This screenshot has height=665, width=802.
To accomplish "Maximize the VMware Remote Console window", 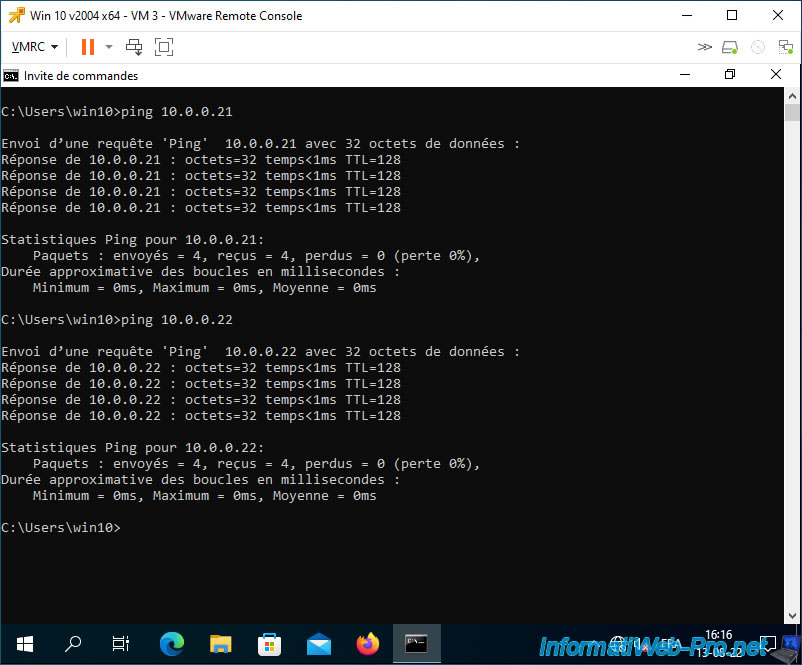I will [732, 15].
